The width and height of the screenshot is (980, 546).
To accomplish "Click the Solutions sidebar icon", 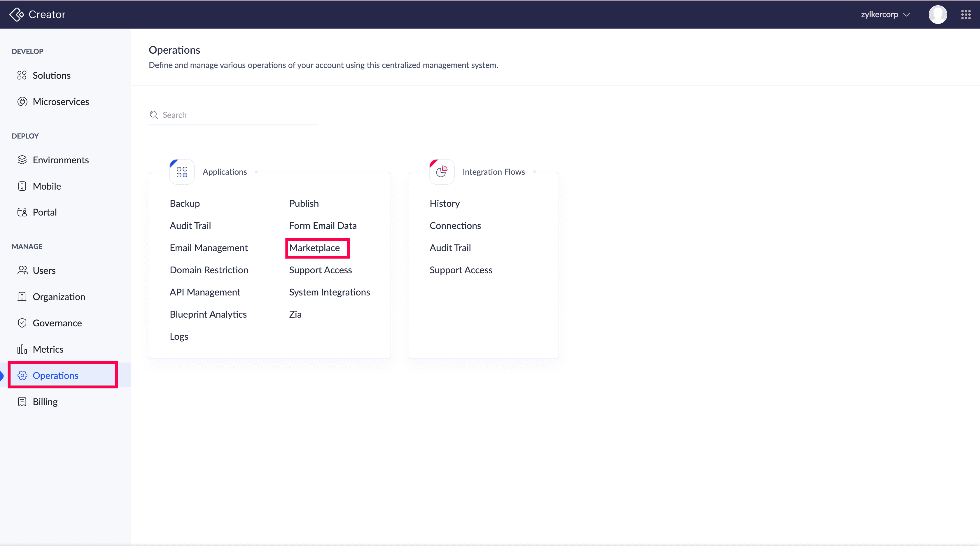I will (22, 75).
